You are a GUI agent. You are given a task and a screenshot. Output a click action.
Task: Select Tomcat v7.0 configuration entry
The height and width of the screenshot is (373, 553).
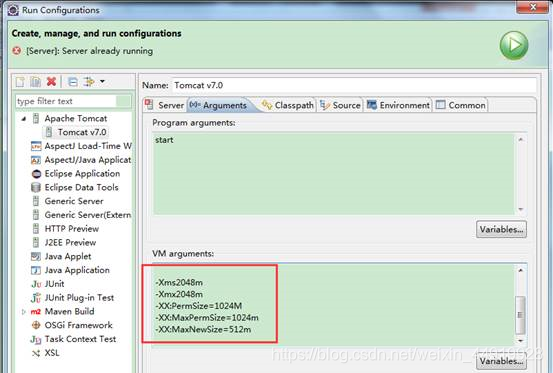pos(82,132)
